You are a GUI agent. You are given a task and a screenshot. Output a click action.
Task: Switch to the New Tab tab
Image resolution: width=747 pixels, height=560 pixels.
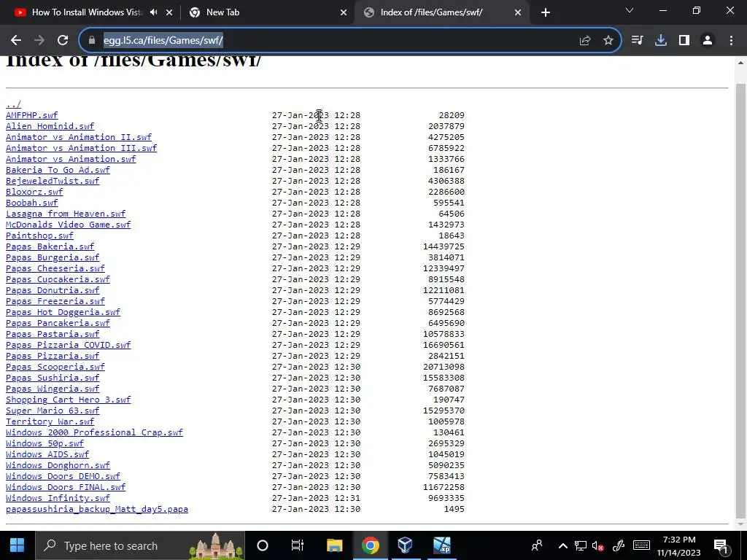point(223,12)
